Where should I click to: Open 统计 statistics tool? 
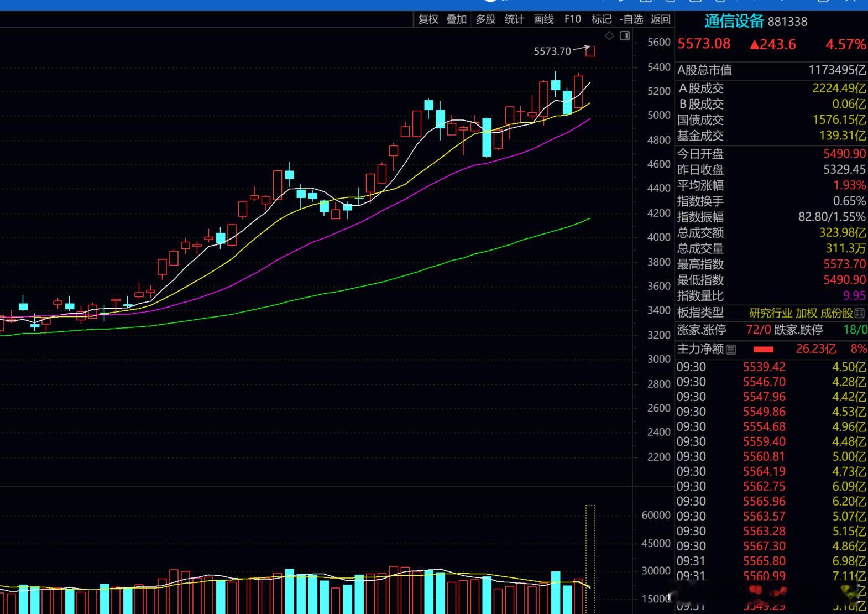[x=514, y=19]
